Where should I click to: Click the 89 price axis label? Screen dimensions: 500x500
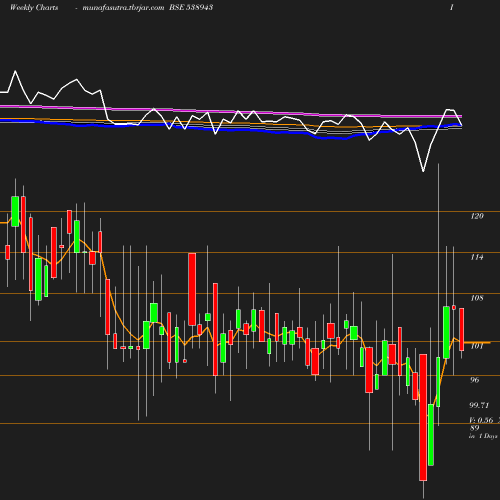click(475, 428)
